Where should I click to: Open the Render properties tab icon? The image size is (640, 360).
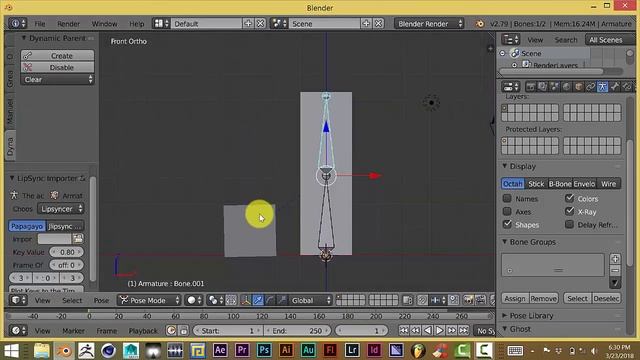531,87
